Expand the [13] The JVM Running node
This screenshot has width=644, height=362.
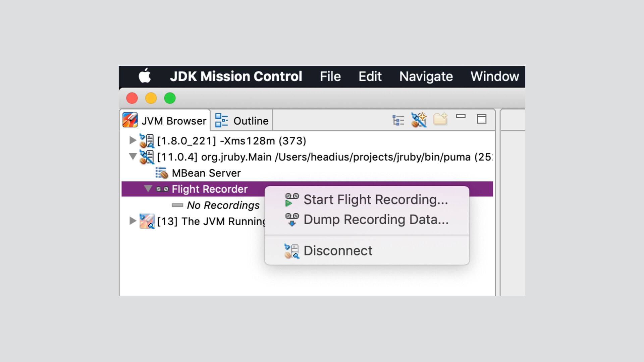click(x=133, y=221)
